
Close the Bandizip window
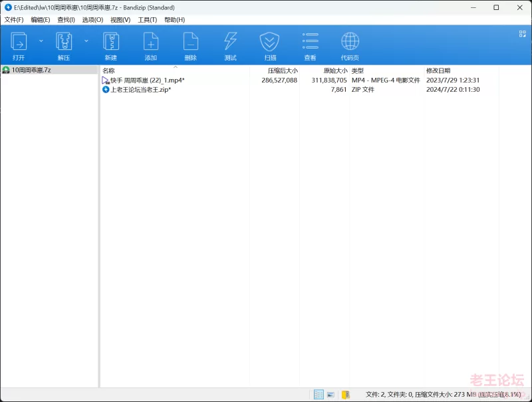[520, 7]
